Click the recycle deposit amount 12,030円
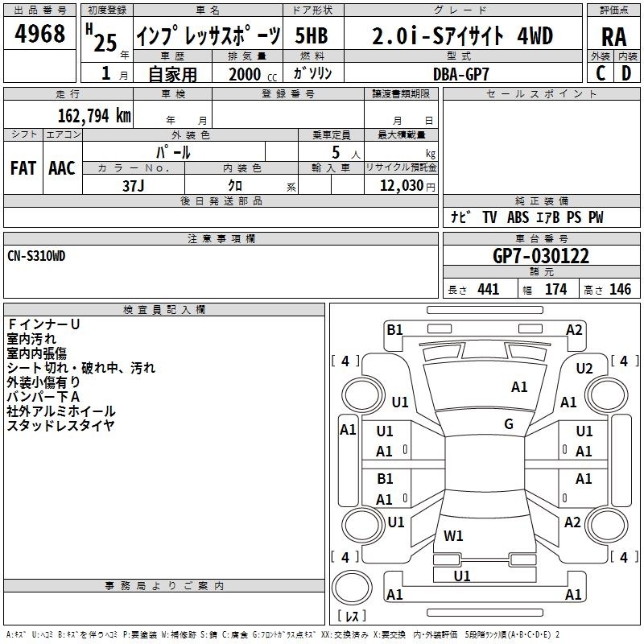The image size is (644, 644). point(407,186)
